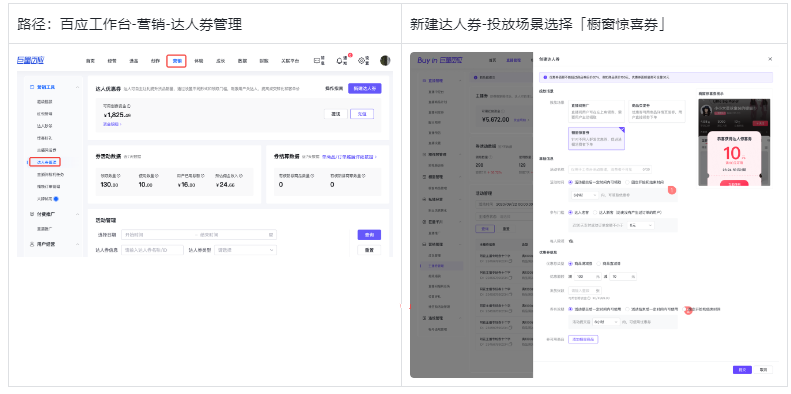The width and height of the screenshot is (791, 394).
Task: Click info icon above the ¥24.00 value
Action: click(x=240, y=176)
